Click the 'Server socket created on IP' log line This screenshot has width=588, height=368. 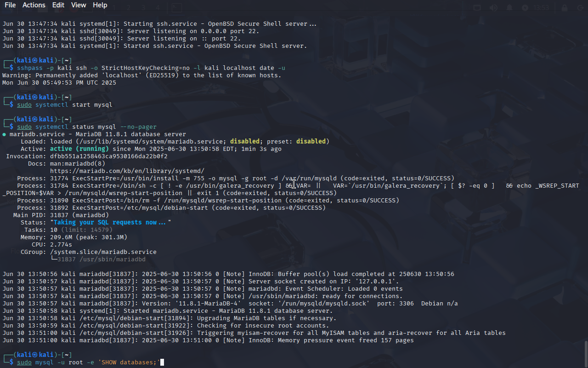point(201,282)
